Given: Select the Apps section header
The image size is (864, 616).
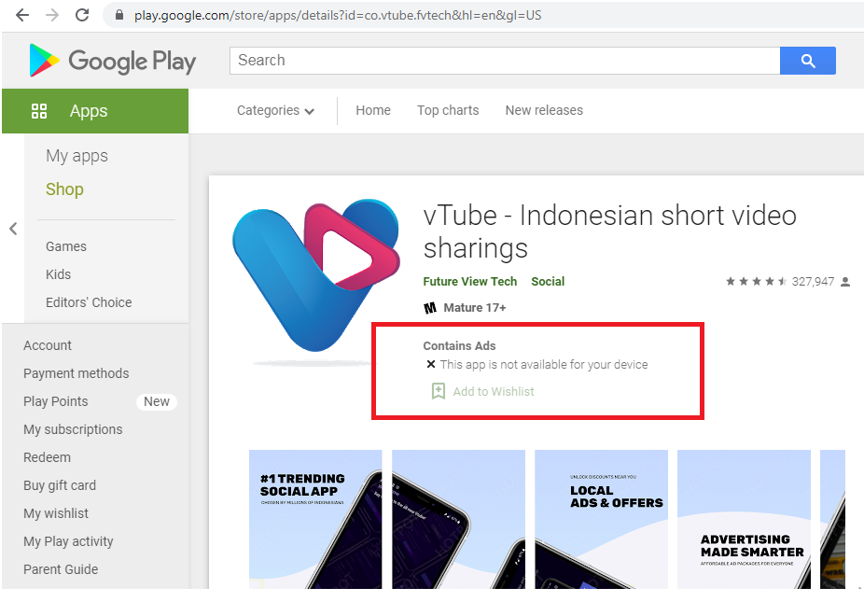Looking at the screenshot, I should tap(95, 111).
